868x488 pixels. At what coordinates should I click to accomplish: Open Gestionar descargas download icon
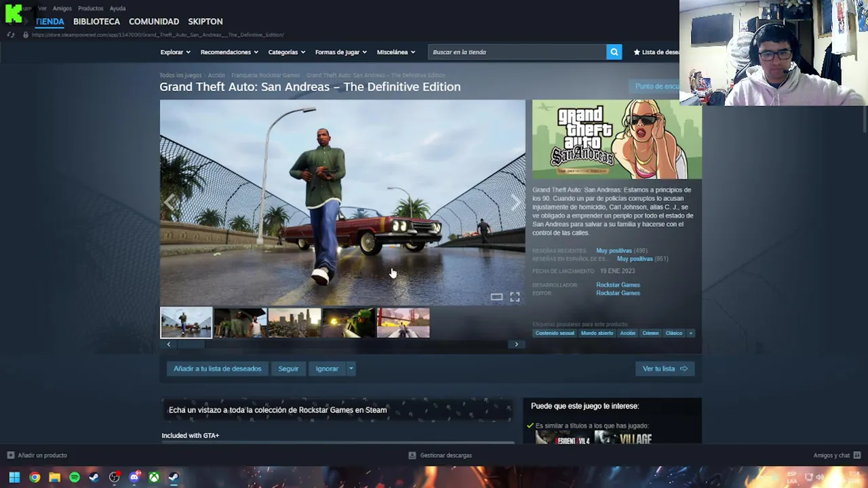point(412,455)
